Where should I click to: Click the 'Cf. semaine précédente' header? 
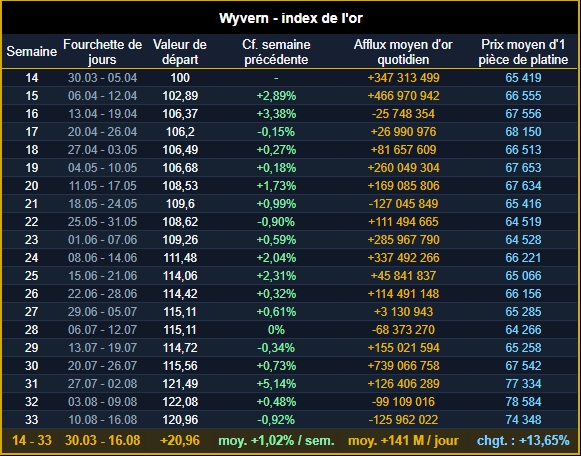tap(276, 52)
